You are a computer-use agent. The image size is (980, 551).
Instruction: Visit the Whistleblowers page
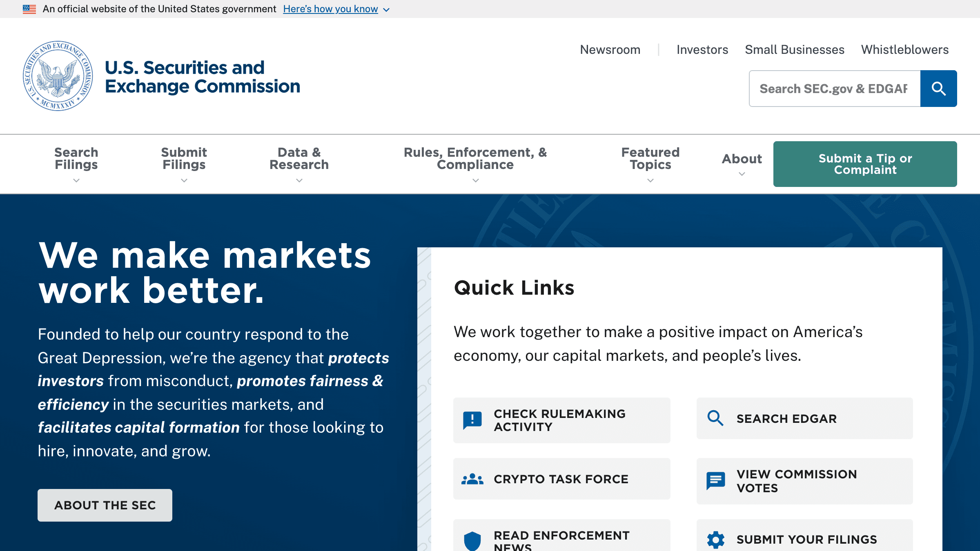[x=905, y=50]
